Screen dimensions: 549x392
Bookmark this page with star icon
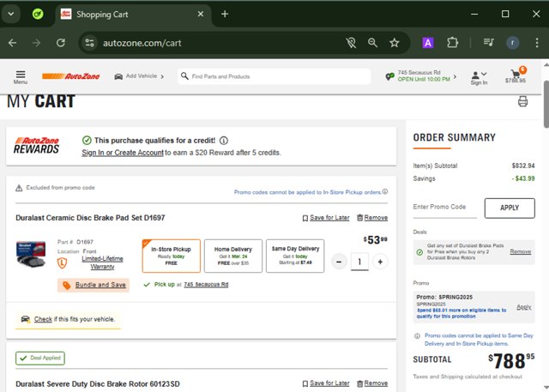tap(395, 42)
